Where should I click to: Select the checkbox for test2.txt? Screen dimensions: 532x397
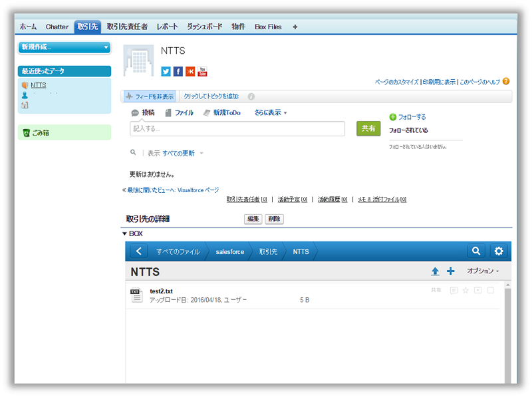491,291
